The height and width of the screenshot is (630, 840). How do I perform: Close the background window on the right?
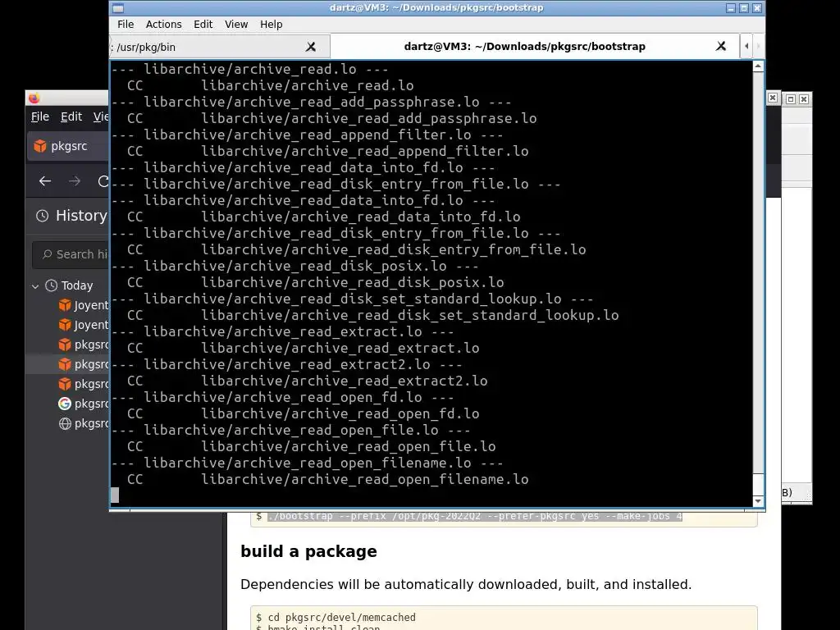click(x=804, y=99)
